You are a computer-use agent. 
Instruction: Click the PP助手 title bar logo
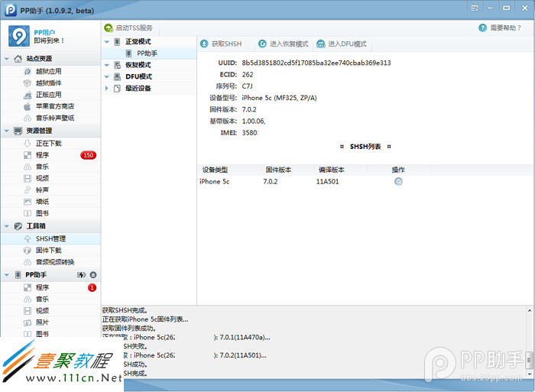click(11, 10)
